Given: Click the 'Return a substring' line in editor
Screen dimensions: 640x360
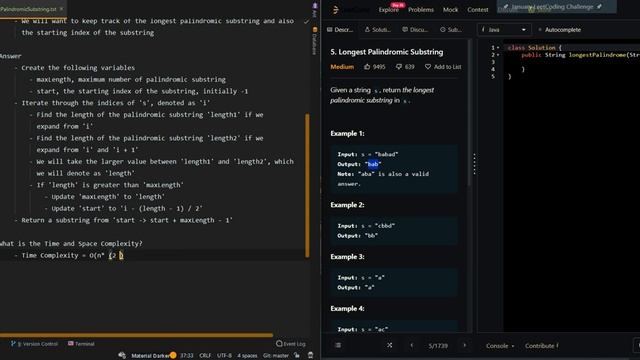Looking at the screenshot, I should pos(123,220).
